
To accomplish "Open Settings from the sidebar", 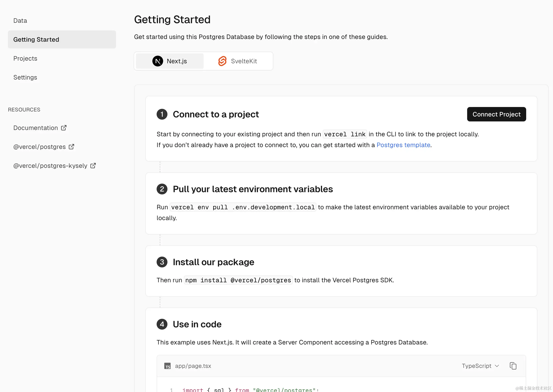I will 25,77.
